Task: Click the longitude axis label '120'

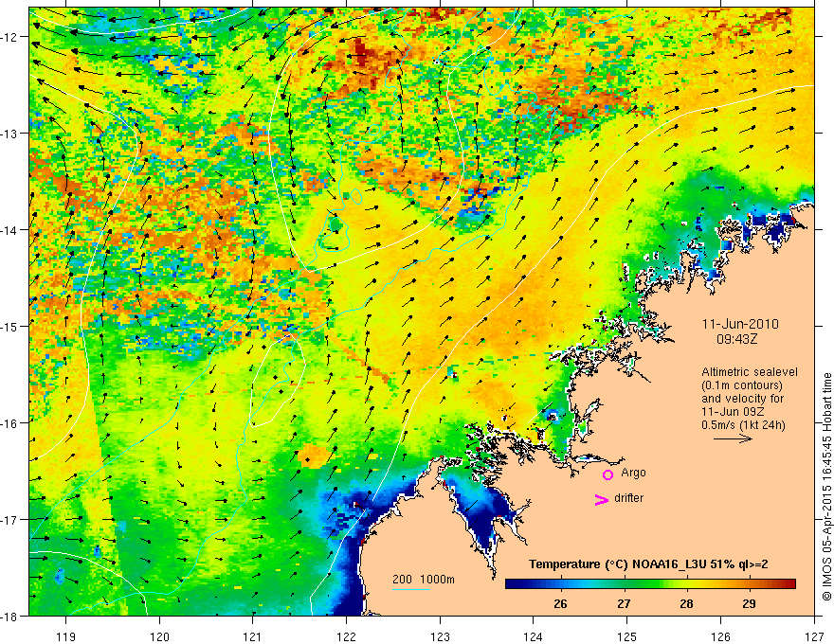Action: coord(159,636)
